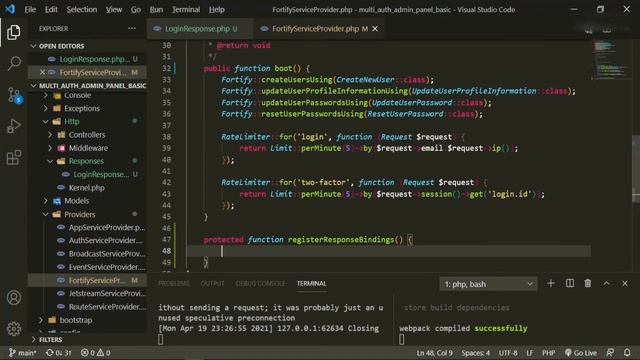Open the feedback icon in status bar
This screenshot has height=360, width=640.
610,353
